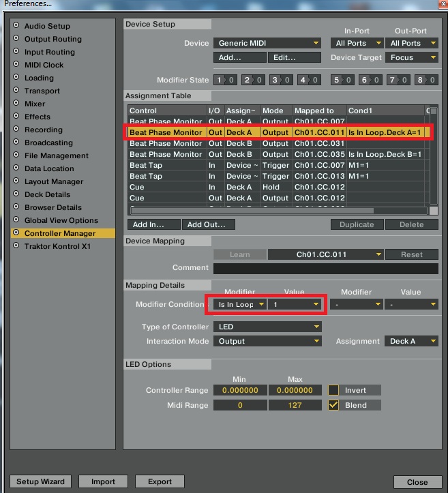Open the Traktor Kontrol X1 bullet icon

[x=16, y=245]
